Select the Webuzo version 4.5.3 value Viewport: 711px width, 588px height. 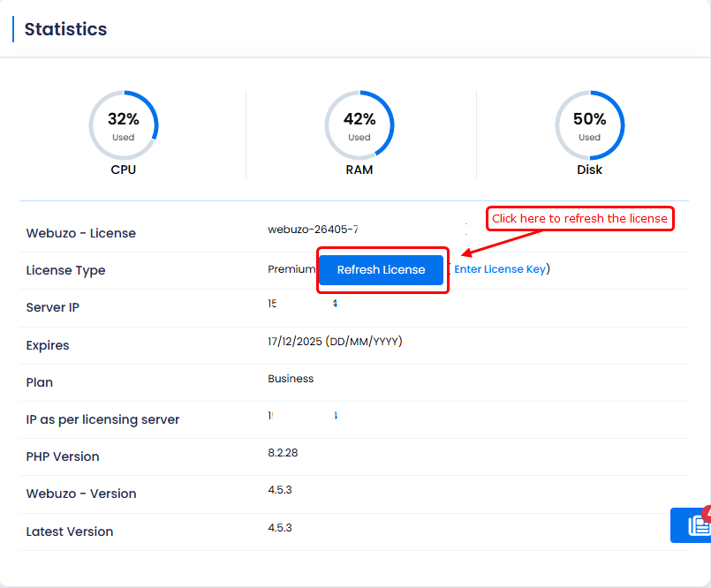coord(280,490)
